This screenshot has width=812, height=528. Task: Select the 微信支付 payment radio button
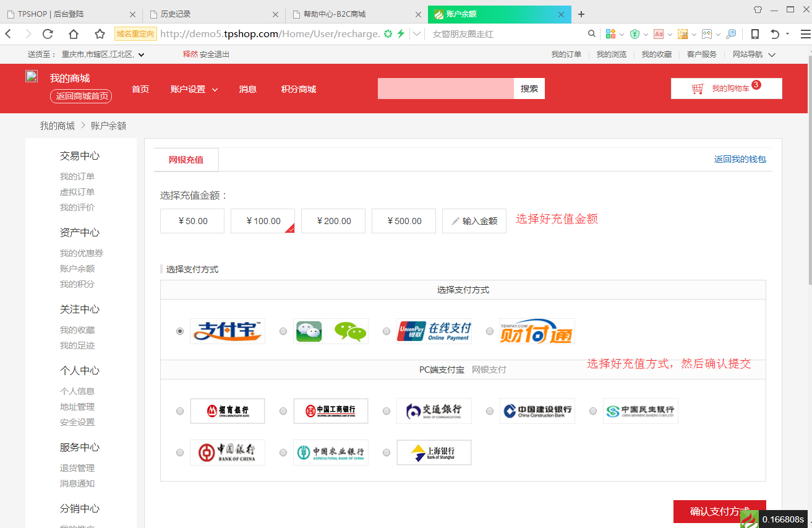point(283,331)
